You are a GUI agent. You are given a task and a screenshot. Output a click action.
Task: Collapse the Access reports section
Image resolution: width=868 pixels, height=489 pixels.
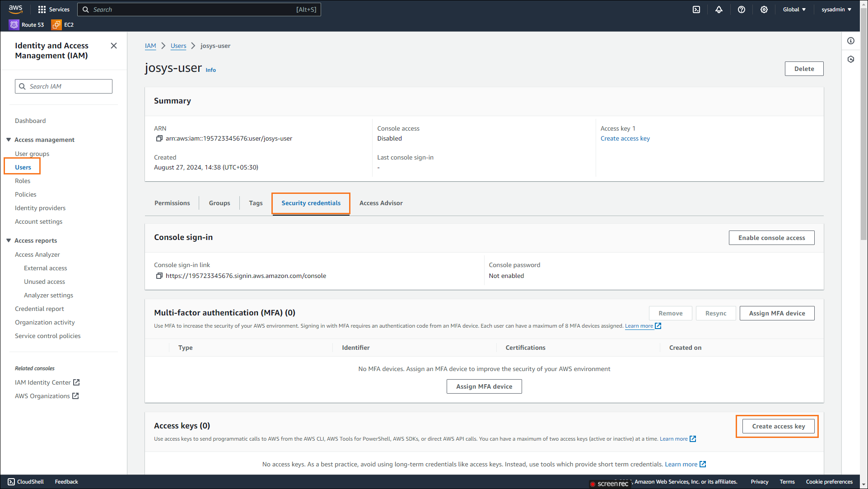pos(9,240)
